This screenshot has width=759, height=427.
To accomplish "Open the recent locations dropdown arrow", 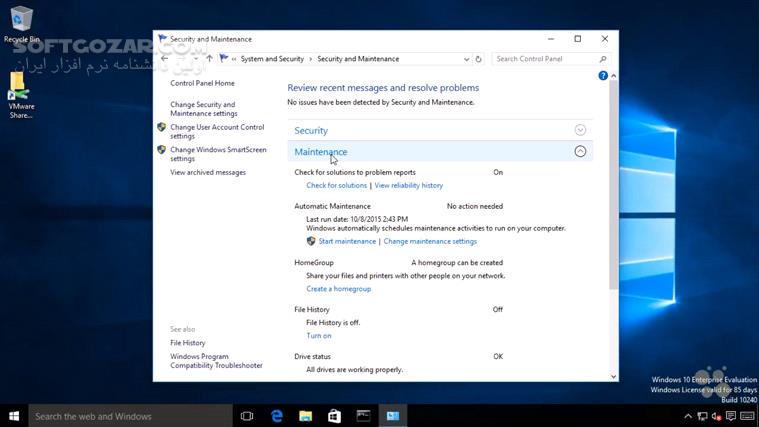I will (x=196, y=59).
